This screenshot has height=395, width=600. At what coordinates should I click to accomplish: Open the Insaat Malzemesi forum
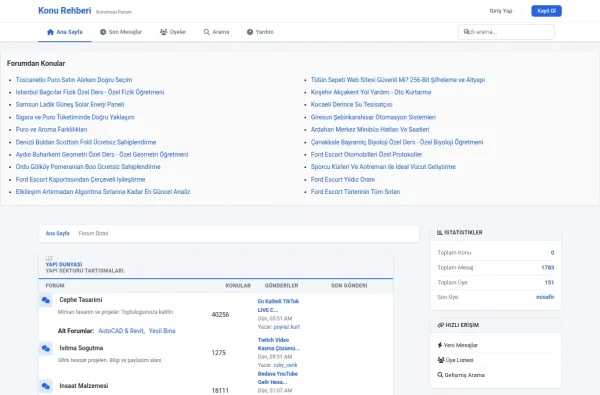pyautogui.click(x=84, y=386)
